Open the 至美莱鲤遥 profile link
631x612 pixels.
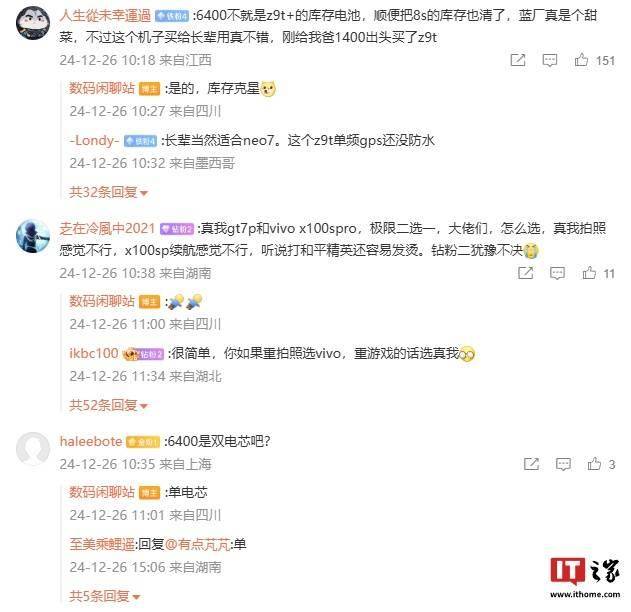pyautogui.click(x=102, y=544)
